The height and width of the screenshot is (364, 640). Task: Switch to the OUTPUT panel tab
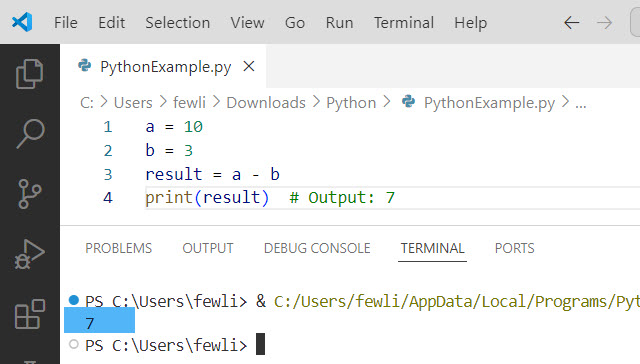(208, 248)
